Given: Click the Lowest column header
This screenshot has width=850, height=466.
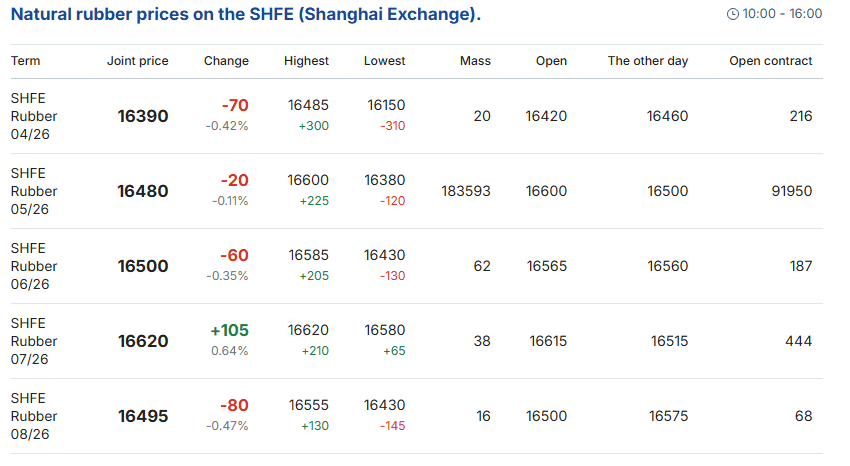Looking at the screenshot, I should (385, 61).
